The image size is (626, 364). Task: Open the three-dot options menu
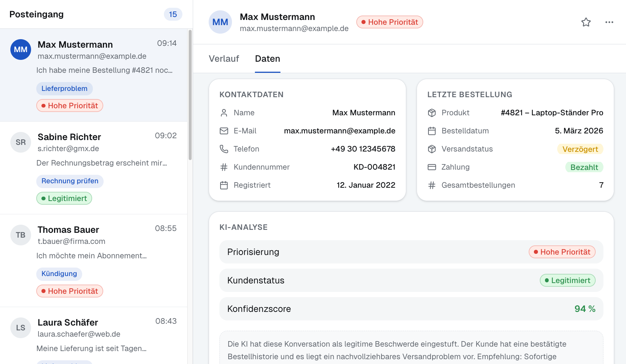pos(609,22)
